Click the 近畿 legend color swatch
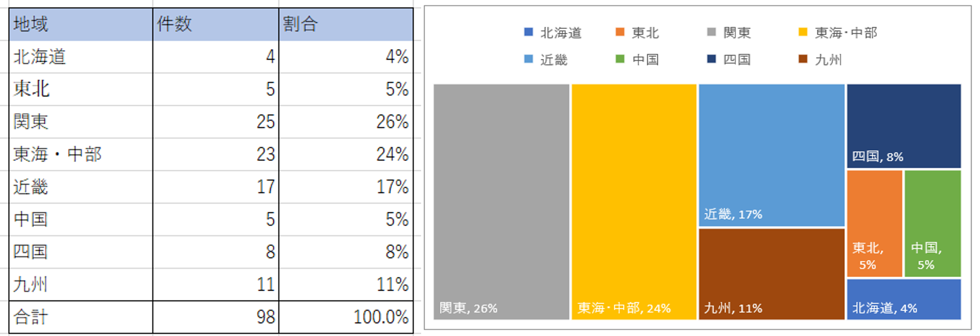The width and height of the screenshot is (980, 336). (x=529, y=59)
